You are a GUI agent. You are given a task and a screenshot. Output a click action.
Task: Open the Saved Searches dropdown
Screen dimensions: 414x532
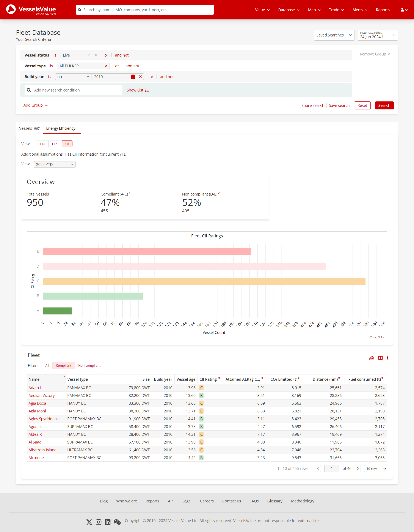pos(334,35)
